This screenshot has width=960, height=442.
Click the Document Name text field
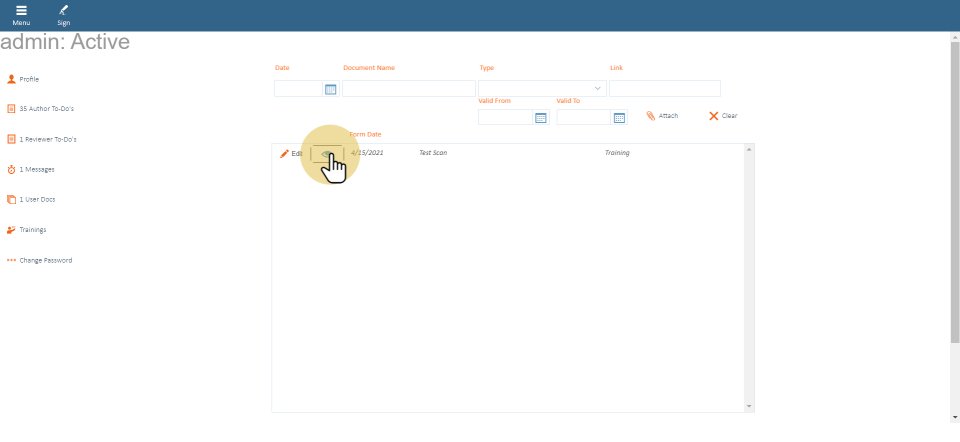[408, 89]
